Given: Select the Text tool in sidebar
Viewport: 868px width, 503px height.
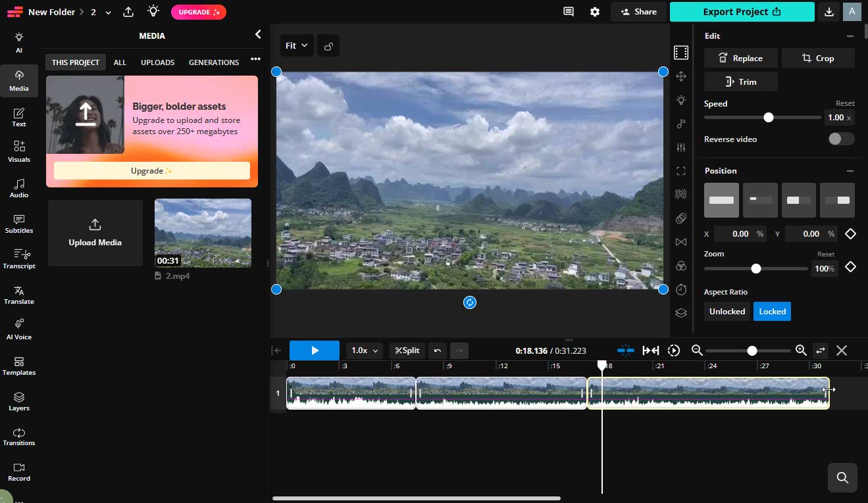Looking at the screenshot, I should point(19,116).
